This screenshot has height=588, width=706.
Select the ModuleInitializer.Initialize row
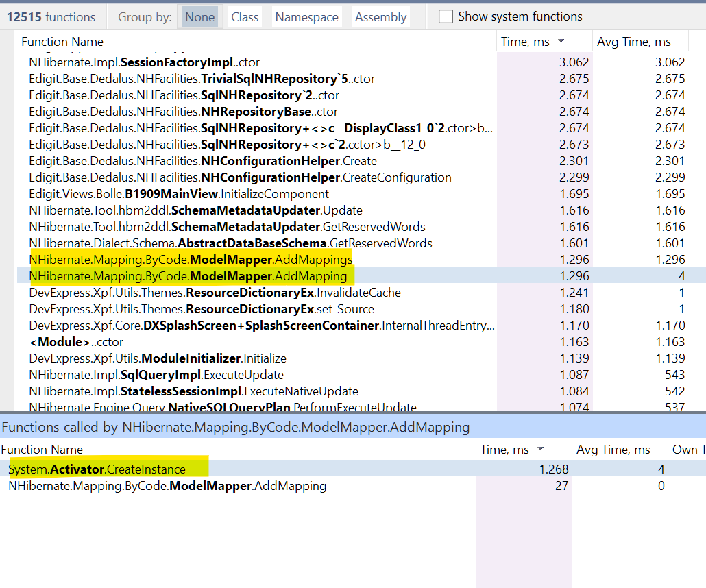pyautogui.click(x=361, y=358)
